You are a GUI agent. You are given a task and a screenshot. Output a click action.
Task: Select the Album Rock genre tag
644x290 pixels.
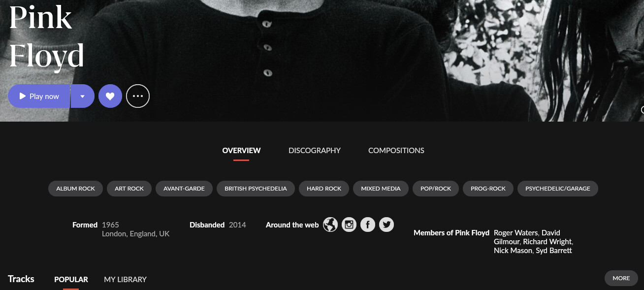75,189
